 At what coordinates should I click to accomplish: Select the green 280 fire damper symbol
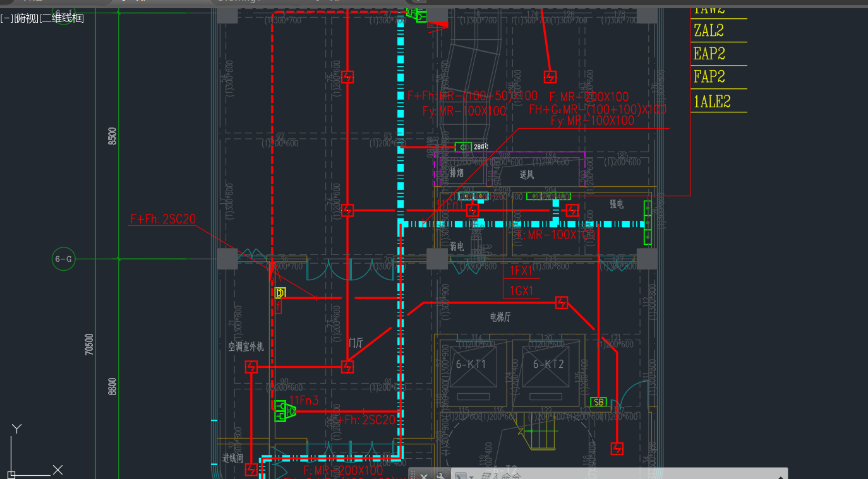(x=463, y=147)
